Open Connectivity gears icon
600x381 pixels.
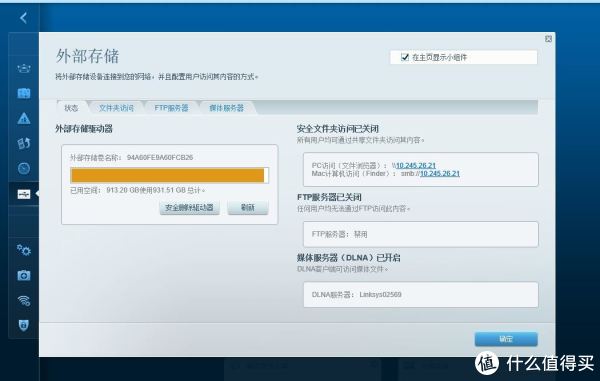pyautogui.click(x=24, y=250)
